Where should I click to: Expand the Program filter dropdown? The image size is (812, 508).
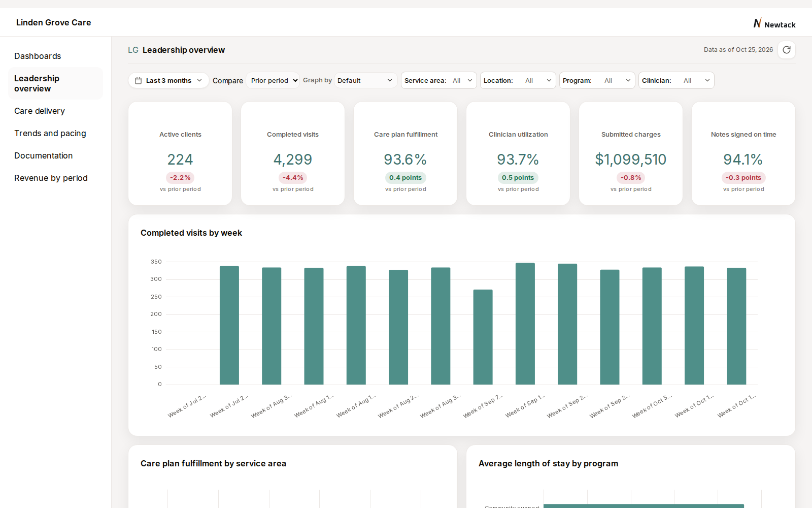point(597,80)
